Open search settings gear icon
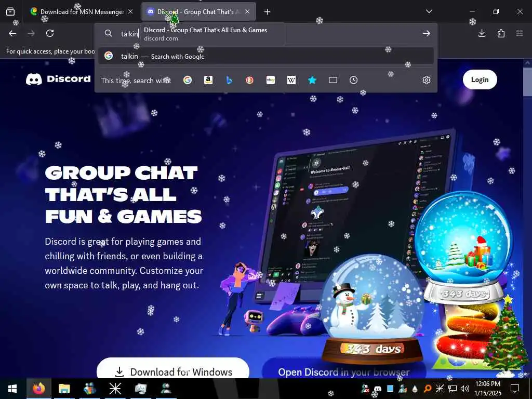The image size is (532, 399). click(427, 80)
